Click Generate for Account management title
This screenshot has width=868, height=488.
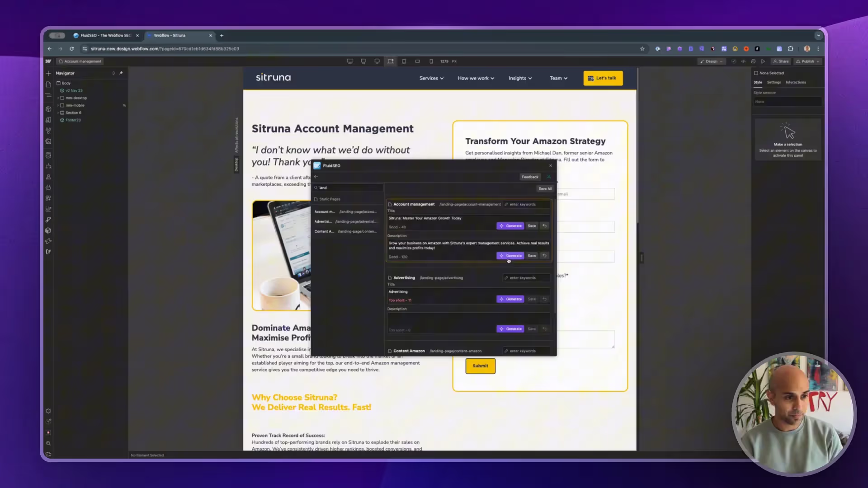510,226
